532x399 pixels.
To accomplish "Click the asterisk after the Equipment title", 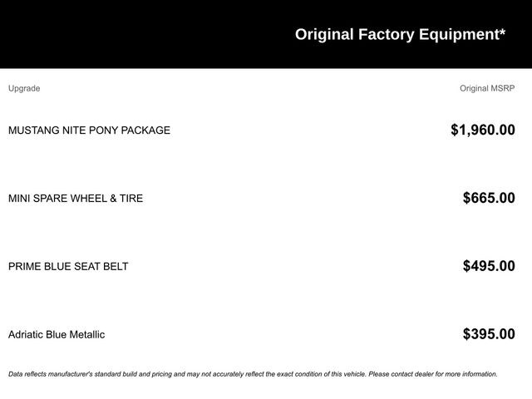I will [502, 31].
